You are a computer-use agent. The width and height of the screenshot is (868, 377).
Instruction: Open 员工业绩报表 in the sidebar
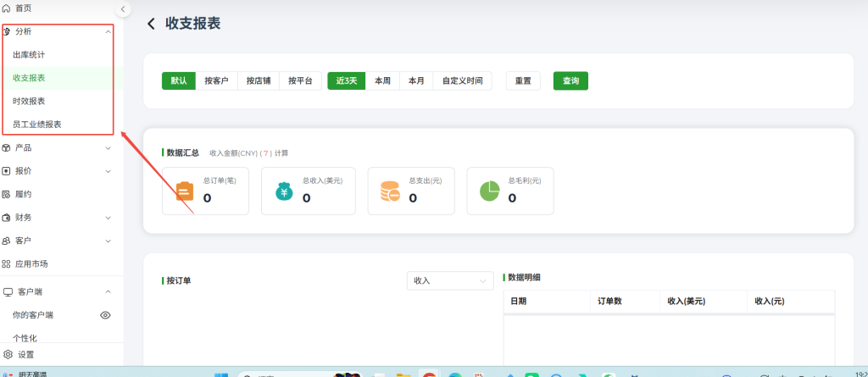(x=36, y=125)
